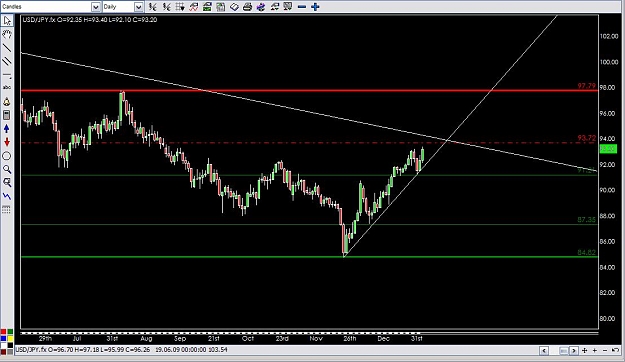This screenshot has width=625, height=362.
Task: Select the dotted grid tool in sidebar
Action: [7, 210]
